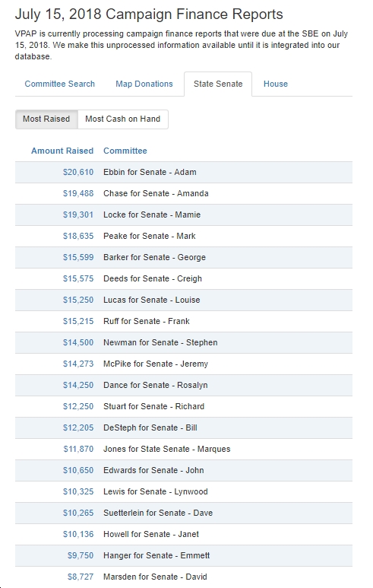The image size is (373, 588).
Task: Open the $15,599 amount for Barker
Action: point(78,257)
